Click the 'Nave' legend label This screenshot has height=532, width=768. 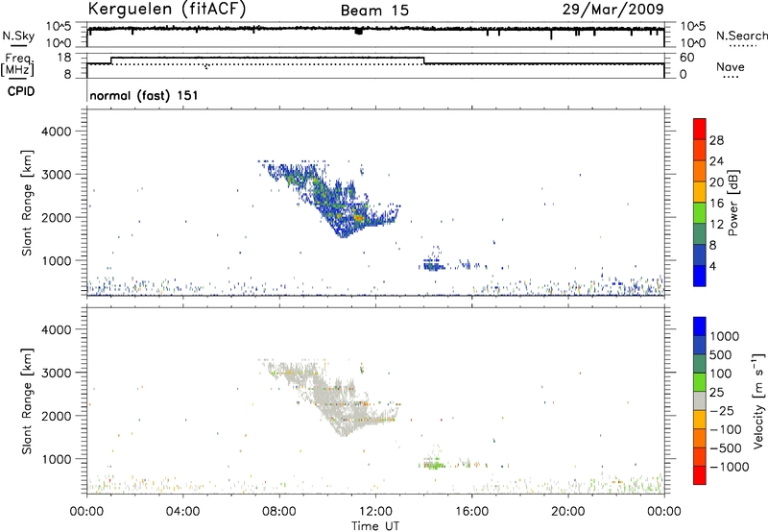click(x=731, y=67)
